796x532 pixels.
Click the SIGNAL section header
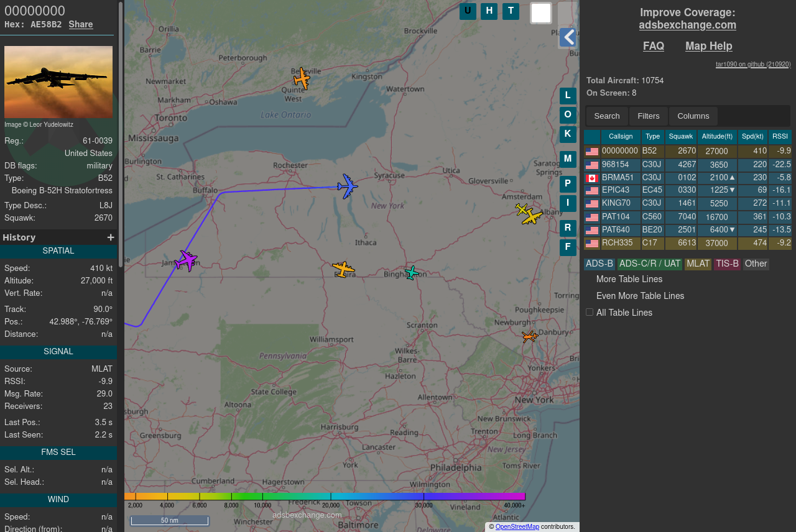[58, 352]
